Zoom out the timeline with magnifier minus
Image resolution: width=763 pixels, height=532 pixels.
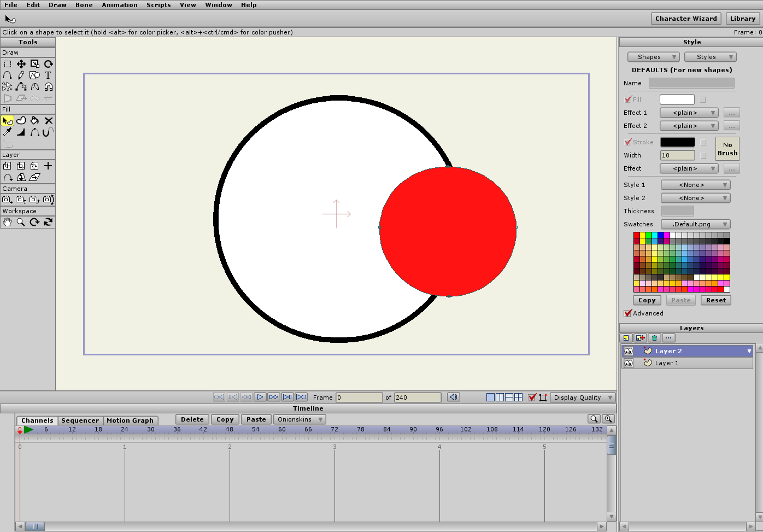tap(594, 419)
